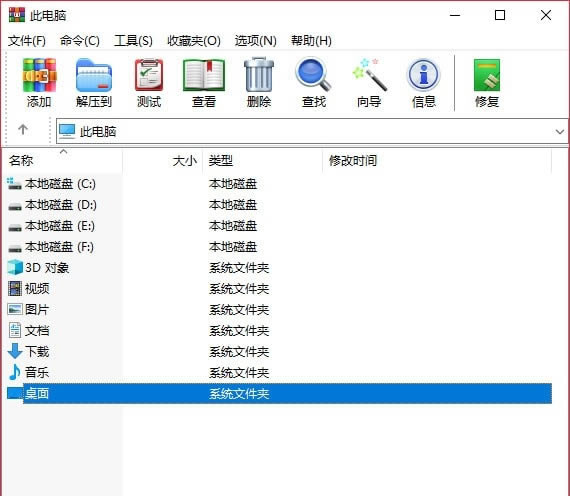
Task: Select the highlighted 桌面 folder name
Action: (x=37, y=393)
